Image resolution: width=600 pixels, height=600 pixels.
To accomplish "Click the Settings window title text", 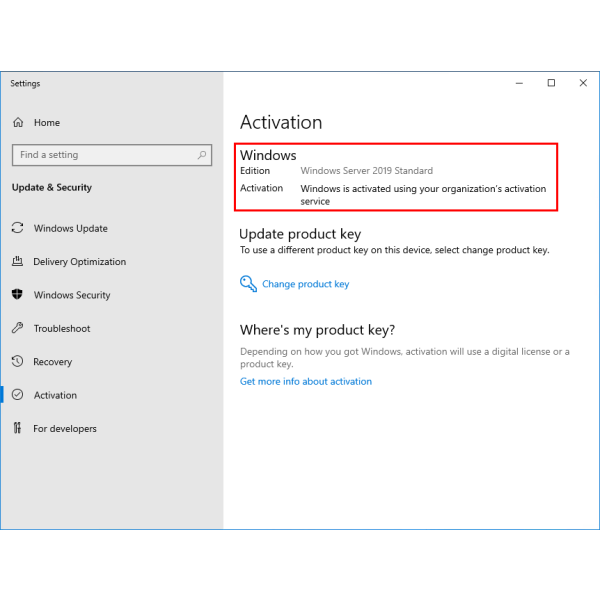I will pos(25,83).
